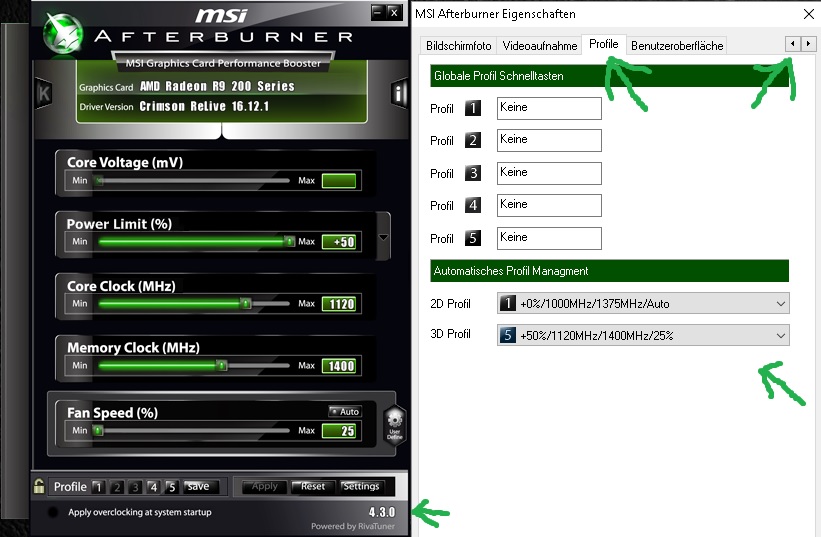
Task: Click the Globale Profil Schnelltasten header
Action: point(609,76)
